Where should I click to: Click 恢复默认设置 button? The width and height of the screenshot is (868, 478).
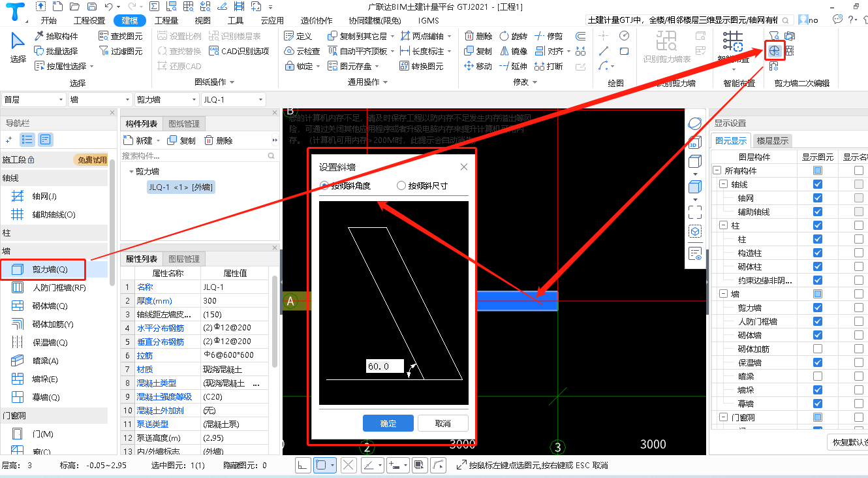847,442
